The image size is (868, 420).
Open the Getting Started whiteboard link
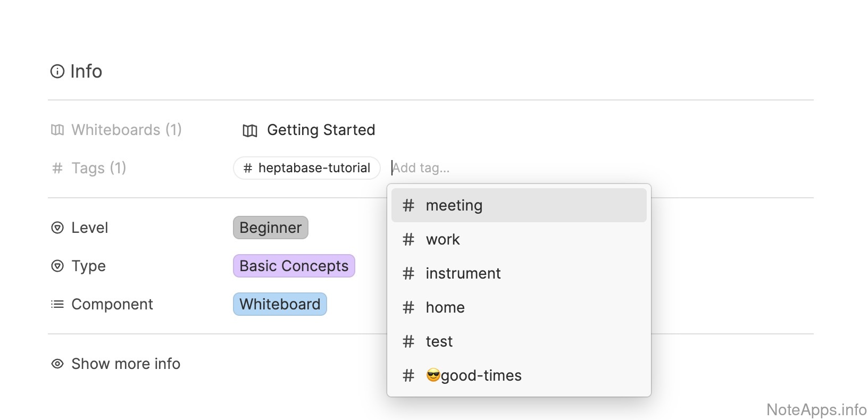[x=321, y=130]
